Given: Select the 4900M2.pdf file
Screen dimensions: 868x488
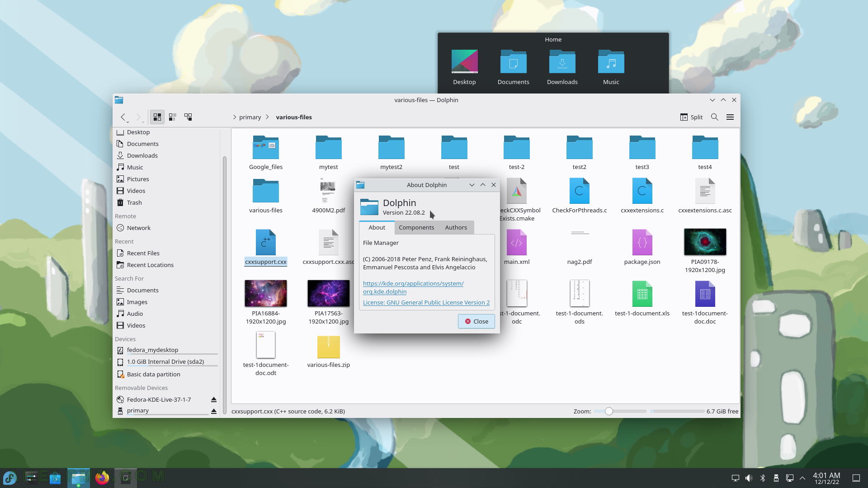Looking at the screenshot, I should pos(329,196).
